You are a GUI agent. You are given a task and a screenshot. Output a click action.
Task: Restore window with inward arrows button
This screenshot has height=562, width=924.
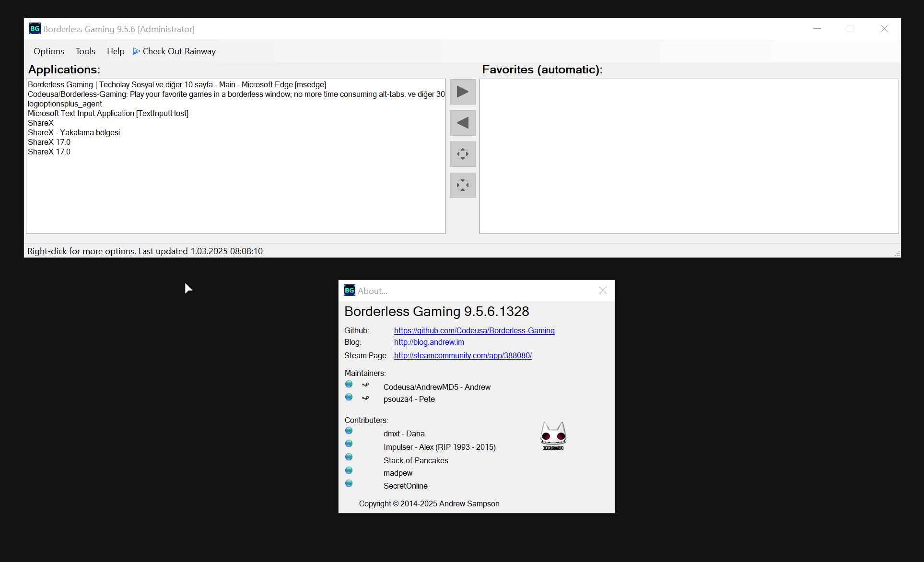tap(462, 185)
